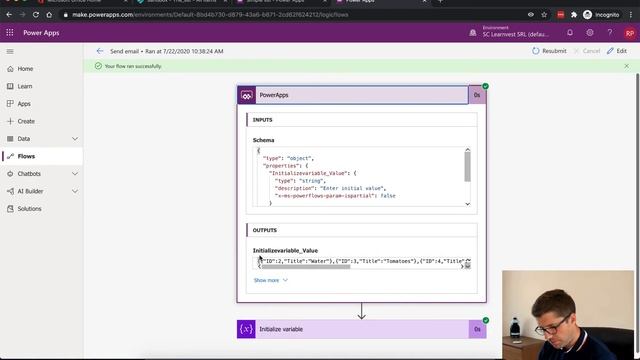Screen dimensions: 640x360
Task: Open the settings gear
Action: tap(590, 33)
